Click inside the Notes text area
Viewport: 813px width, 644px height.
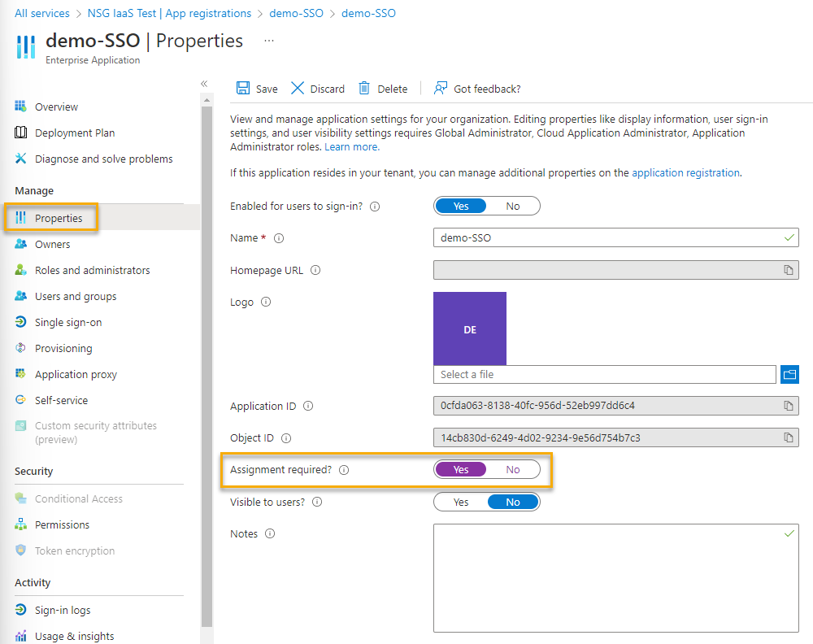tap(615, 577)
